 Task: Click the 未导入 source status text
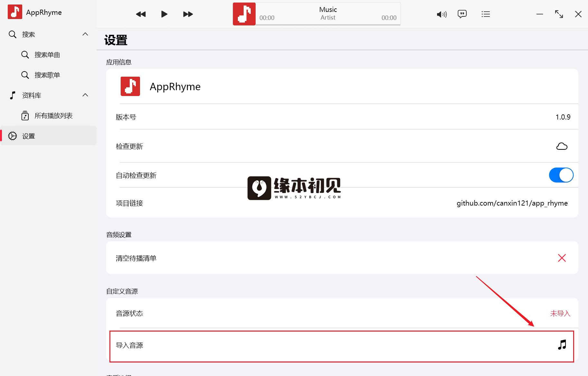coord(560,313)
